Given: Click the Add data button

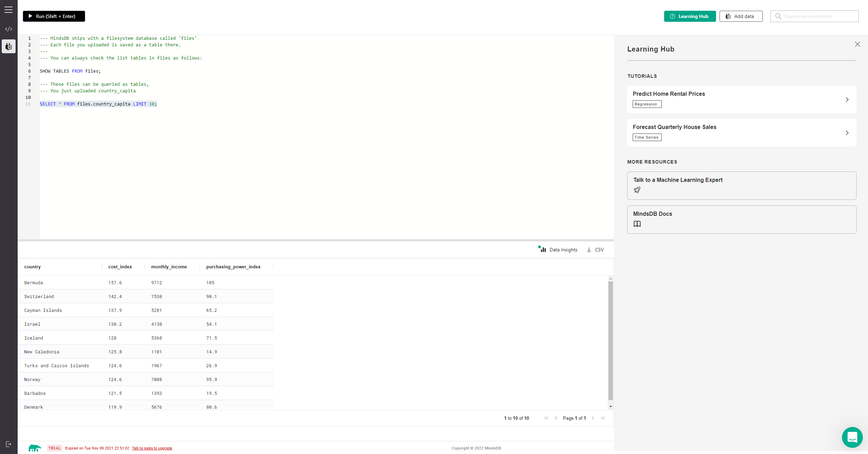Looking at the screenshot, I should pos(741,16).
